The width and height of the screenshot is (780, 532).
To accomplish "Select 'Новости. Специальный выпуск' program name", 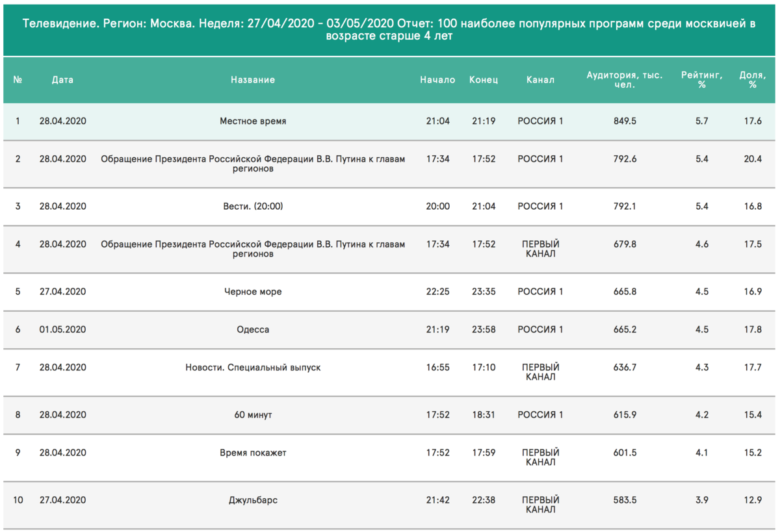I will [253, 368].
